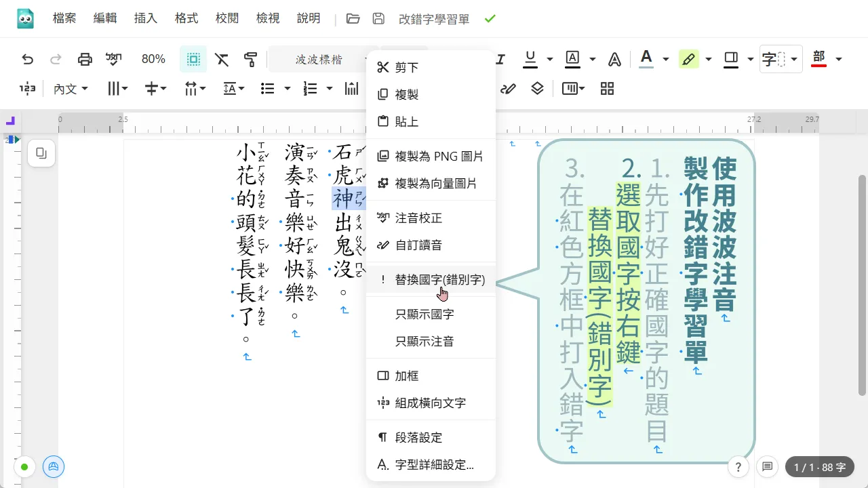The width and height of the screenshot is (868, 488).
Task: Click the outlined text A icon
Action: point(614,59)
